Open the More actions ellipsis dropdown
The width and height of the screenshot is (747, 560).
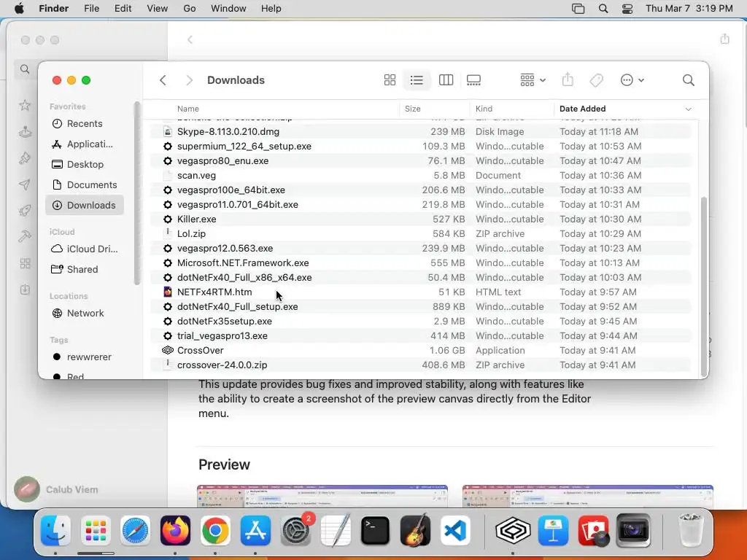click(632, 80)
